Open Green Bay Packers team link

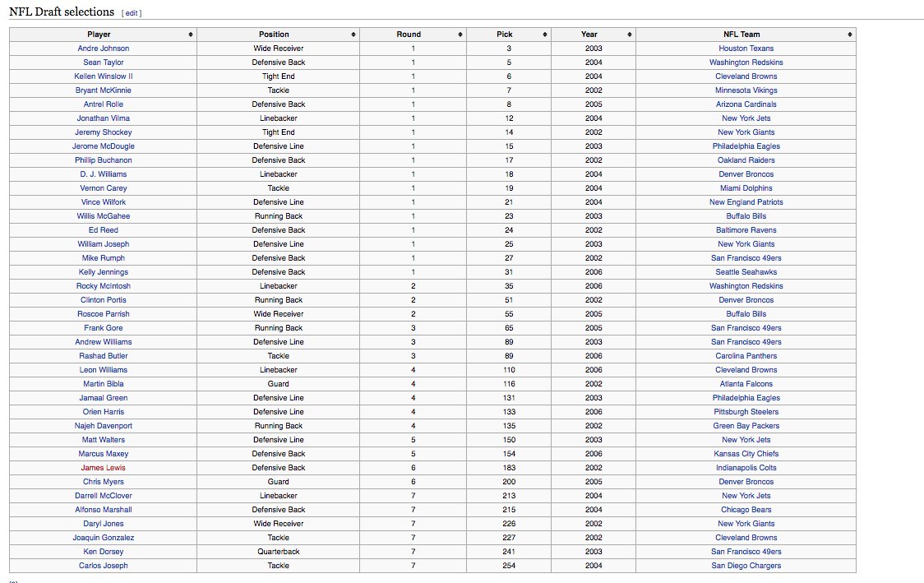tap(746, 426)
